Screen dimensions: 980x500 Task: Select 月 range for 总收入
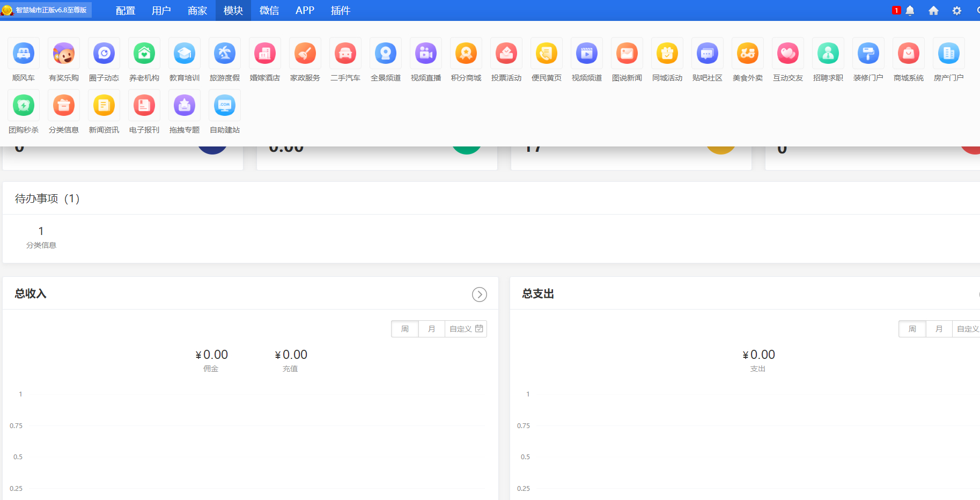pos(432,329)
